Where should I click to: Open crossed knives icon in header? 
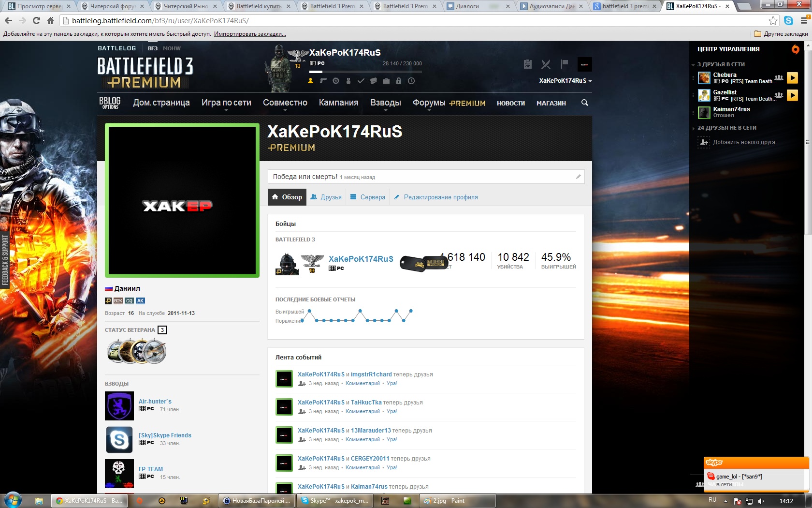546,64
